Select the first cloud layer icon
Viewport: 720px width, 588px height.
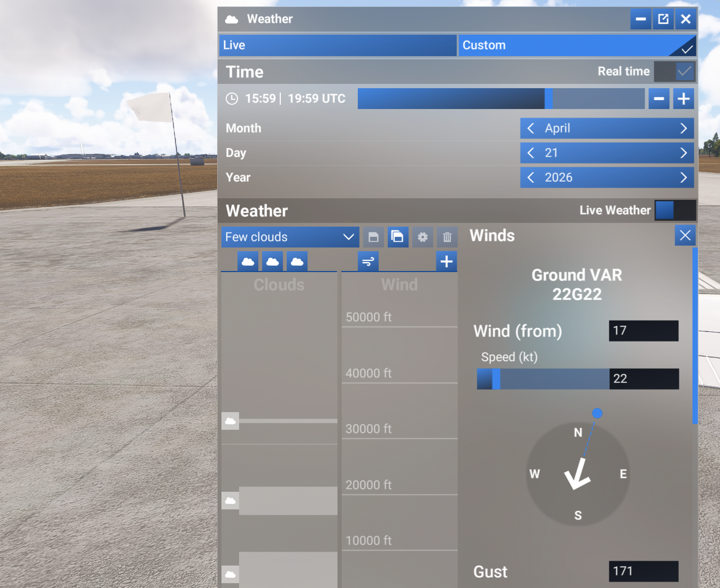[248, 261]
